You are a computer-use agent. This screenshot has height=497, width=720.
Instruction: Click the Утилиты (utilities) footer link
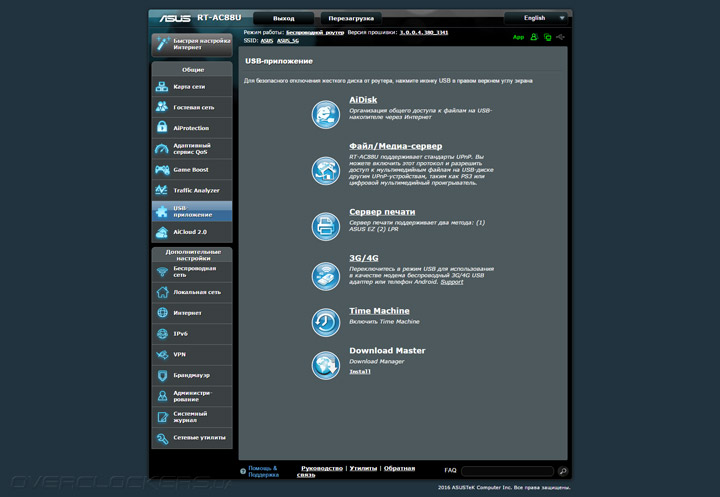coord(363,468)
